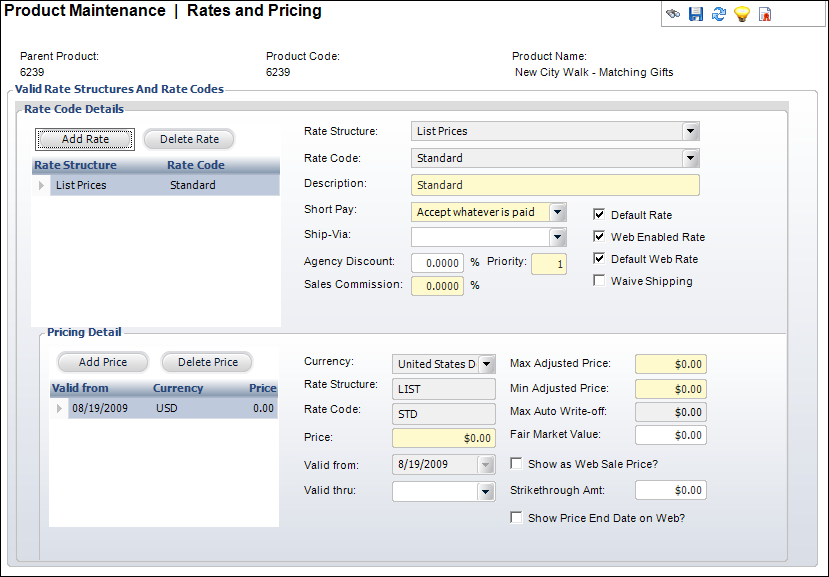Enable Waive Shipping

coord(598,280)
